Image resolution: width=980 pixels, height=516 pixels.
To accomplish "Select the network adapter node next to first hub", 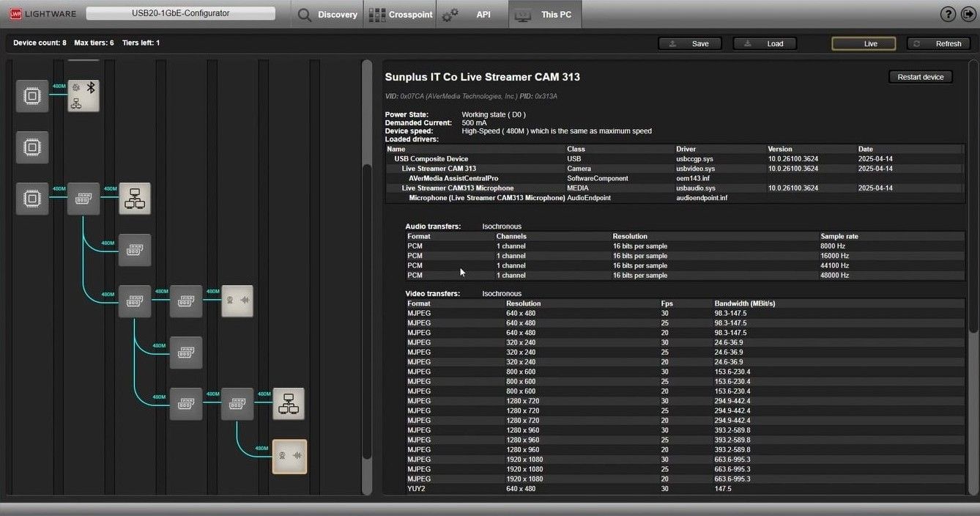I will click(x=135, y=199).
